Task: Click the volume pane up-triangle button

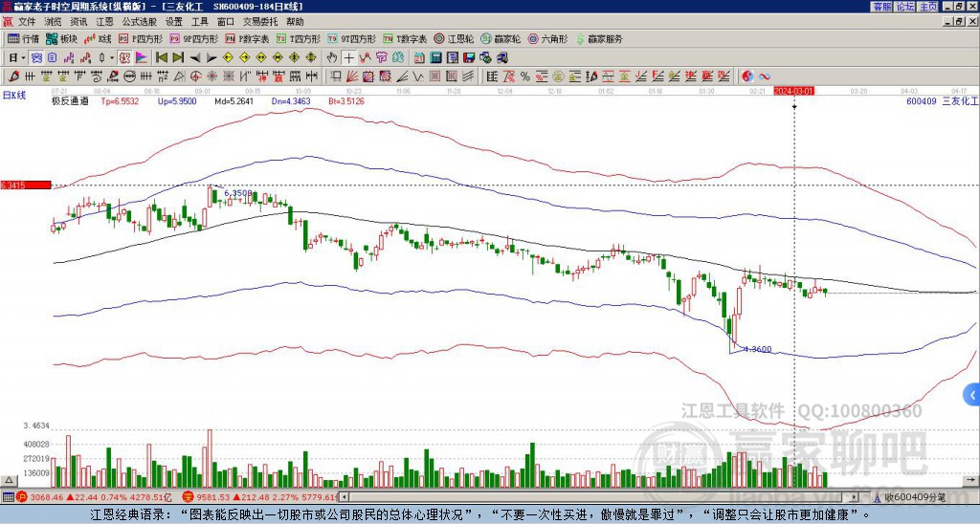Action: click(8, 480)
